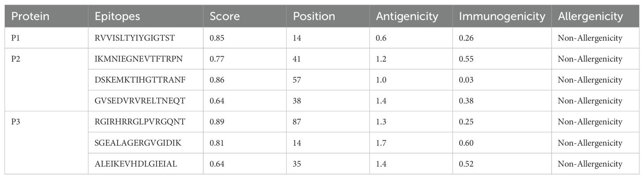644x179 pixels.
Task: Select epitope ALEIKEVHDLGIEIAL
Action: click(x=134, y=164)
